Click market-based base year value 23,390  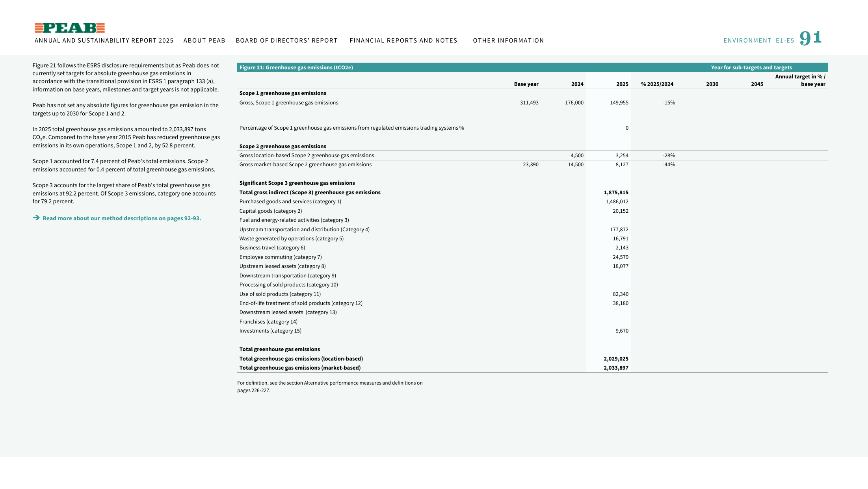(531, 164)
